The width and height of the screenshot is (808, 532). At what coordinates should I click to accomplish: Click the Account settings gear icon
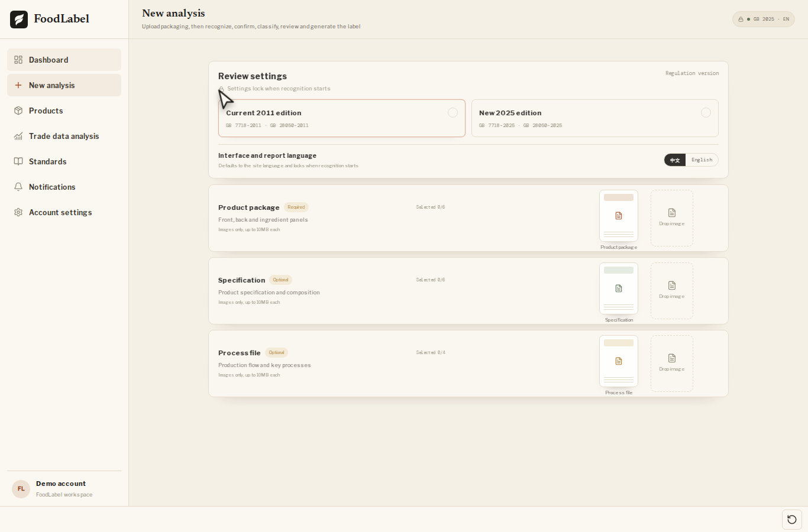(x=18, y=212)
